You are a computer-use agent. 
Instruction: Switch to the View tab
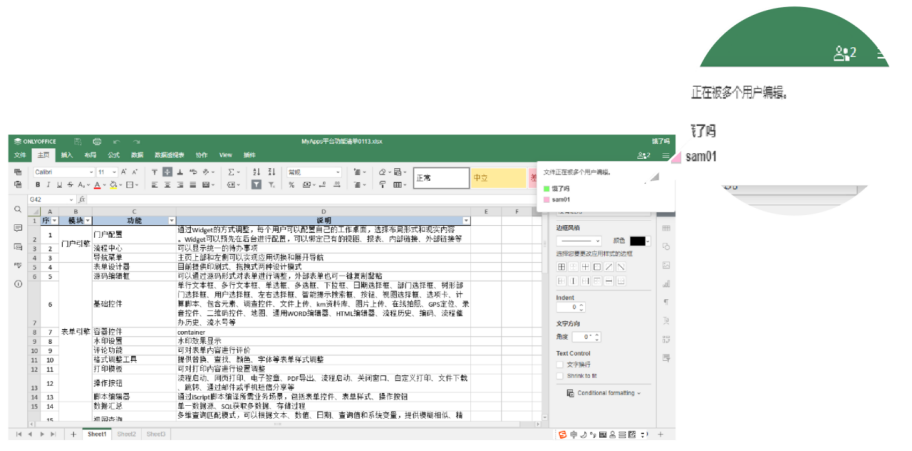pyautogui.click(x=226, y=155)
